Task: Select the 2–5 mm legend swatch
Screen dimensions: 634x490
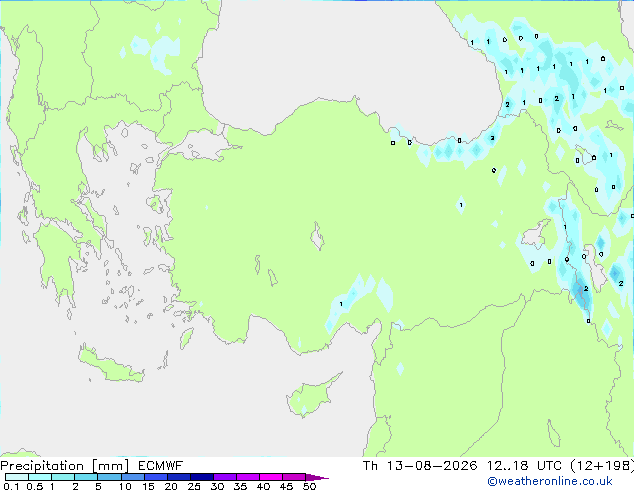Action: 86,477
